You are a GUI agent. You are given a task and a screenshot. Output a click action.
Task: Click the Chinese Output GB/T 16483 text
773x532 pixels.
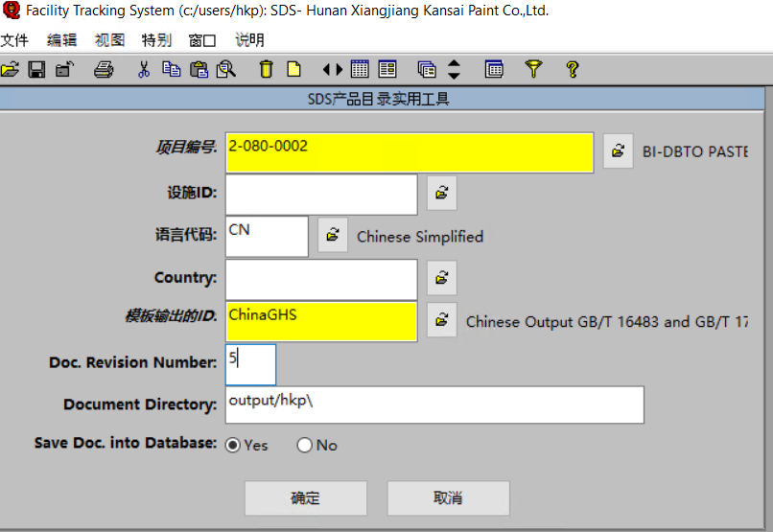(607, 322)
